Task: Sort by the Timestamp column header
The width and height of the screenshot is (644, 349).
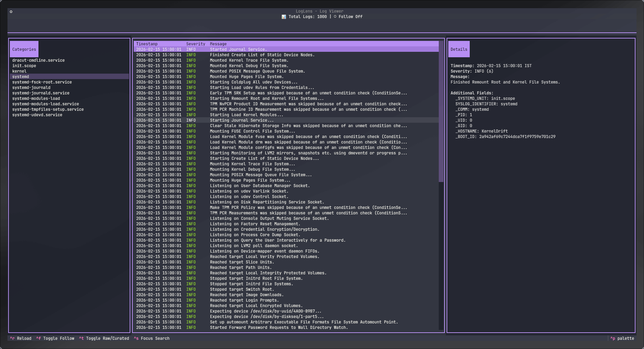Action: point(147,44)
